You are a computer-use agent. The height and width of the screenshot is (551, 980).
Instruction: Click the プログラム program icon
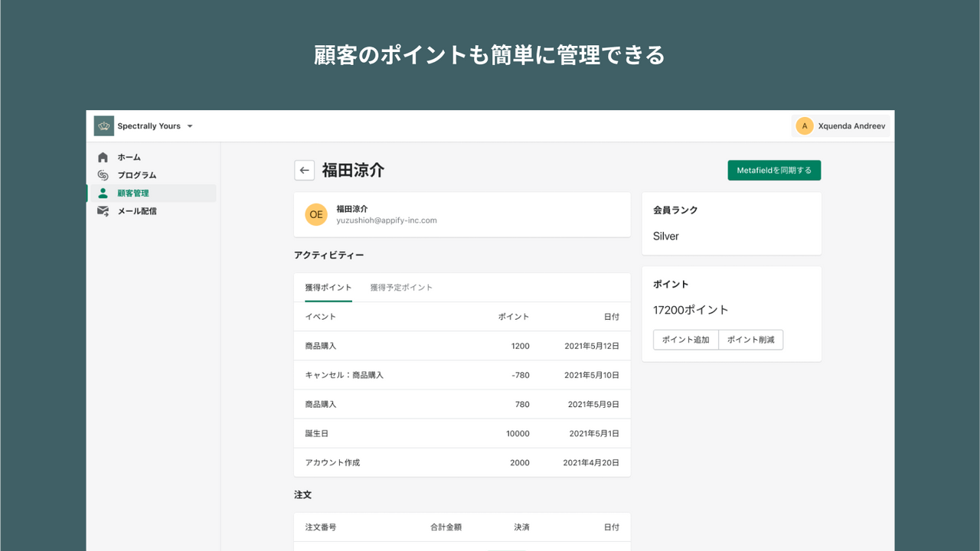click(x=103, y=175)
